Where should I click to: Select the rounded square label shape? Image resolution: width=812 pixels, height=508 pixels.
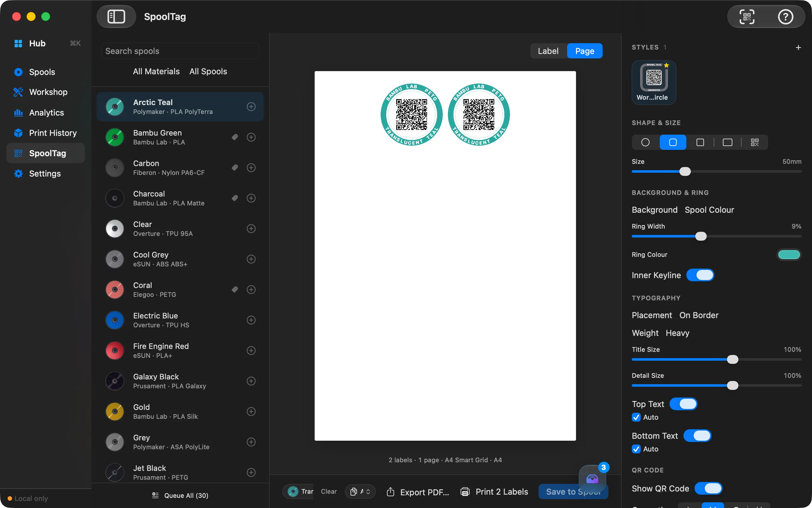[673, 143]
